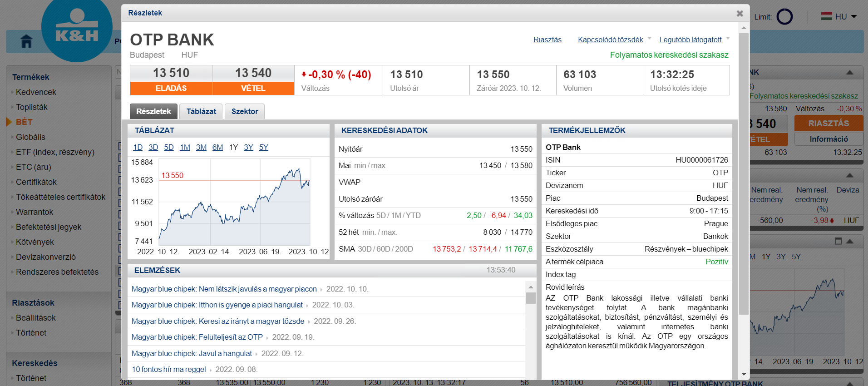Click the Limit circle indicator
Screen dimensions: 868x386
tap(784, 17)
